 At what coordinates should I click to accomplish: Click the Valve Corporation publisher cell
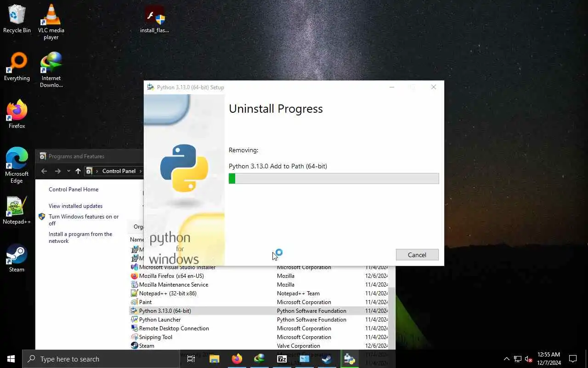pyautogui.click(x=299, y=346)
